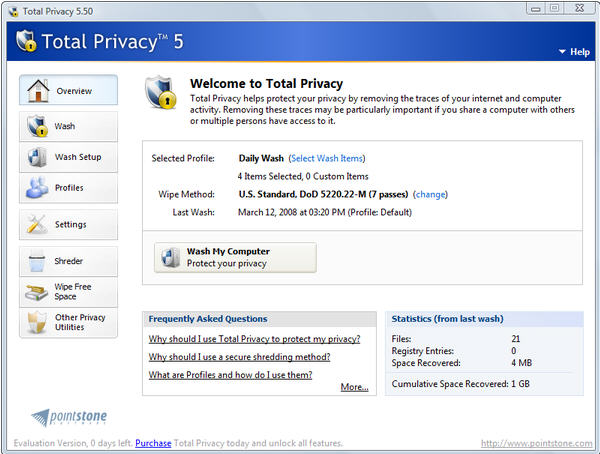Show more FAQs with More link
600x454 pixels.
(354, 387)
